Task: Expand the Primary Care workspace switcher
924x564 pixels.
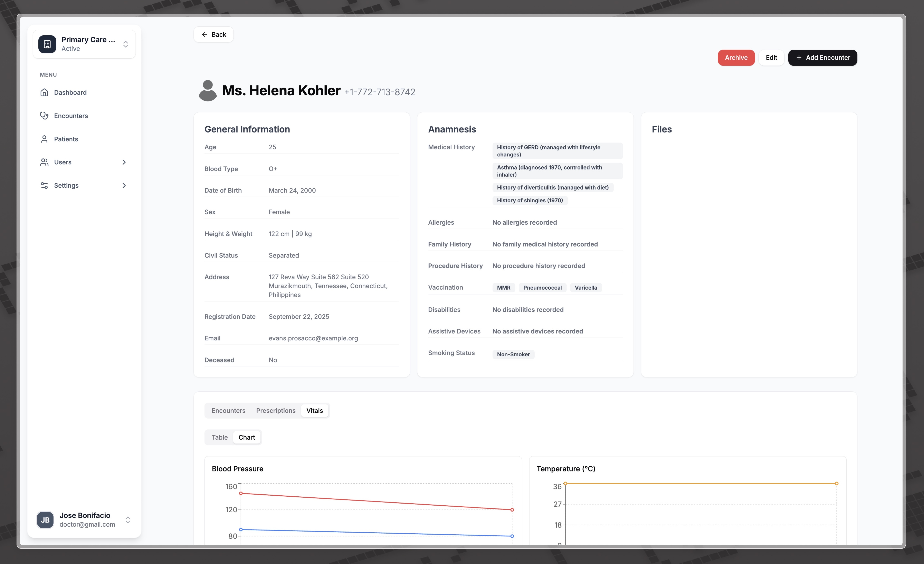Action: pyautogui.click(x=126, y=44)
